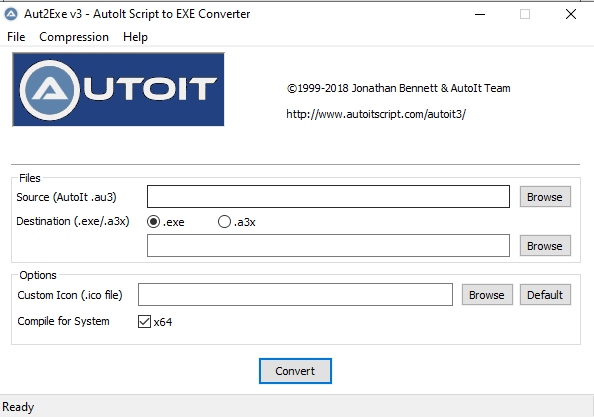This screenshot has height=417, width=594.
Task: Click the Source (AutoIt .au3) input field
Action: (x=328, y=197)
